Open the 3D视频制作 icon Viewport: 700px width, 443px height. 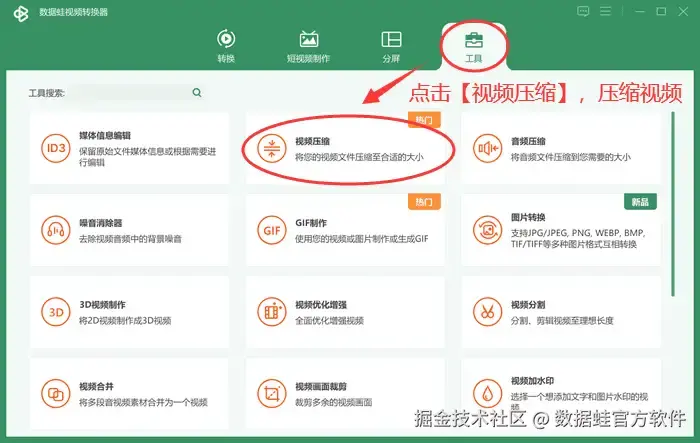56,312
